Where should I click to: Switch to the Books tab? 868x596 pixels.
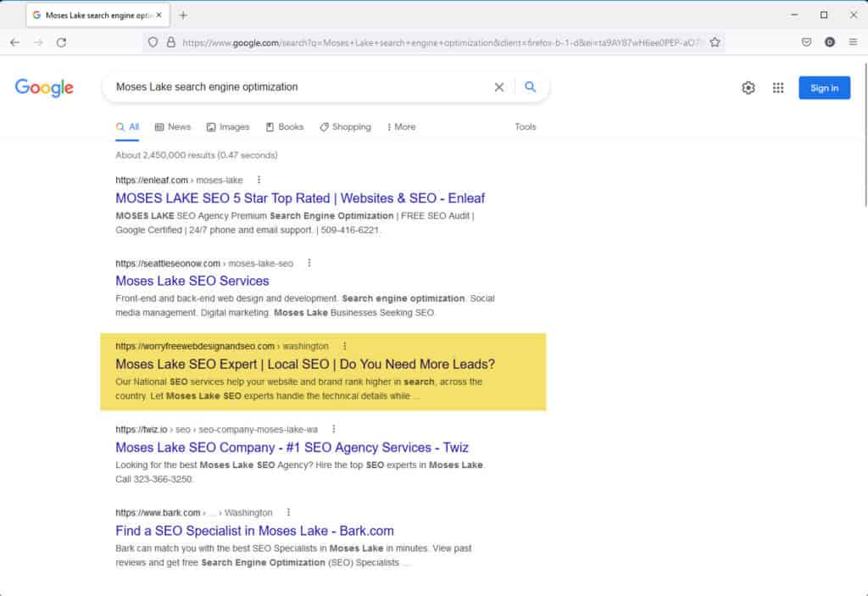click(285, 127)
